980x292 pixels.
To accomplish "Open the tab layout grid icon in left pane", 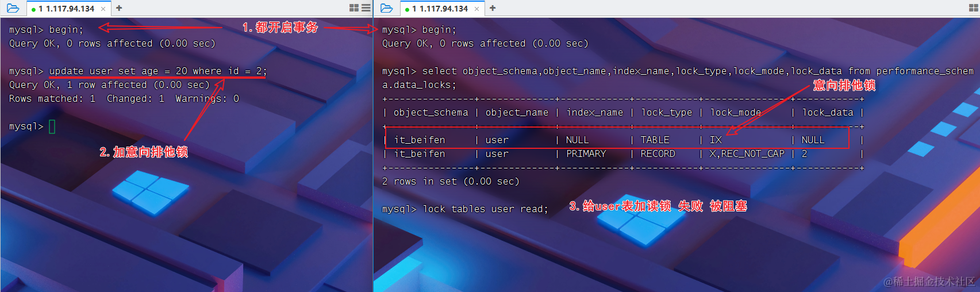I will point(354,8).
